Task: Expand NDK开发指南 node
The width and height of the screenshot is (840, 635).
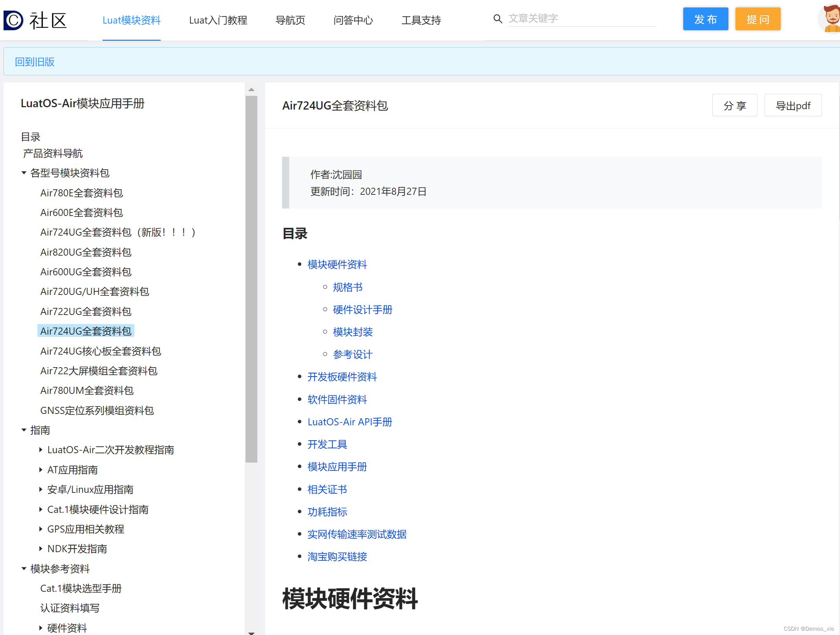Action: coord(40,549)
